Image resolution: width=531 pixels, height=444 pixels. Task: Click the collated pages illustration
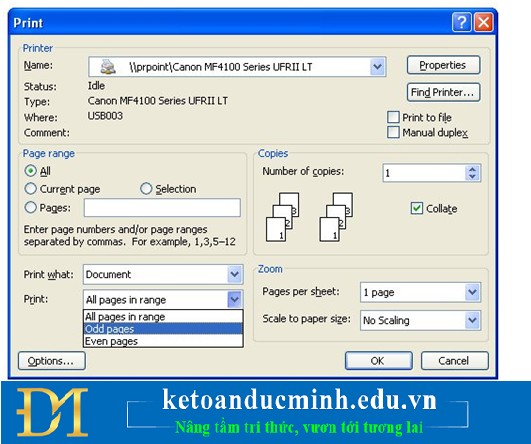coord(309,217)
